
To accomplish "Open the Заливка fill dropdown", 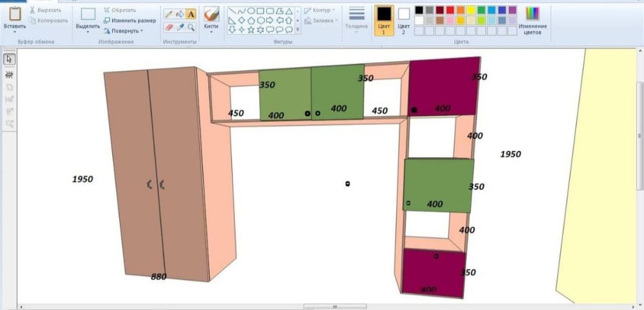I will pyautogui.click(x=321, y=20).
